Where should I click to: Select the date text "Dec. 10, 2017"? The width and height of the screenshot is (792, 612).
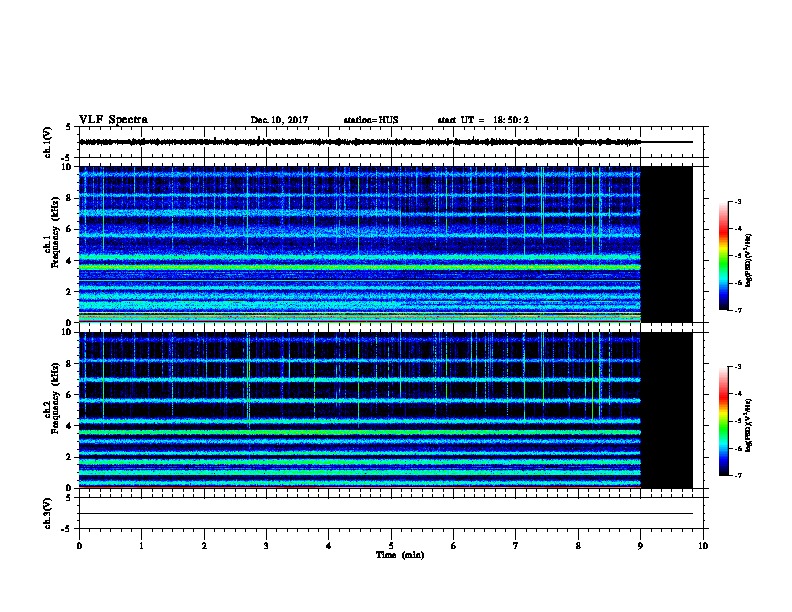tap(279, 120)
